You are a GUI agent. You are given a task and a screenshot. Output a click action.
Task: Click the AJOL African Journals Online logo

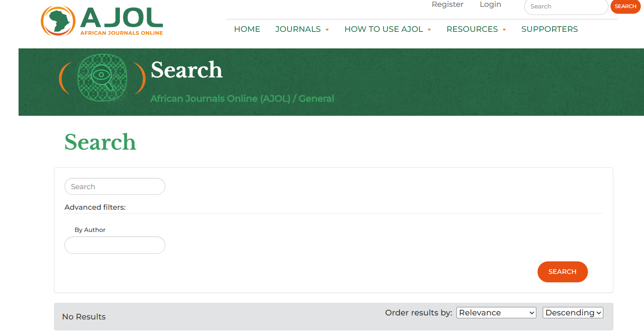pos(102,21)
